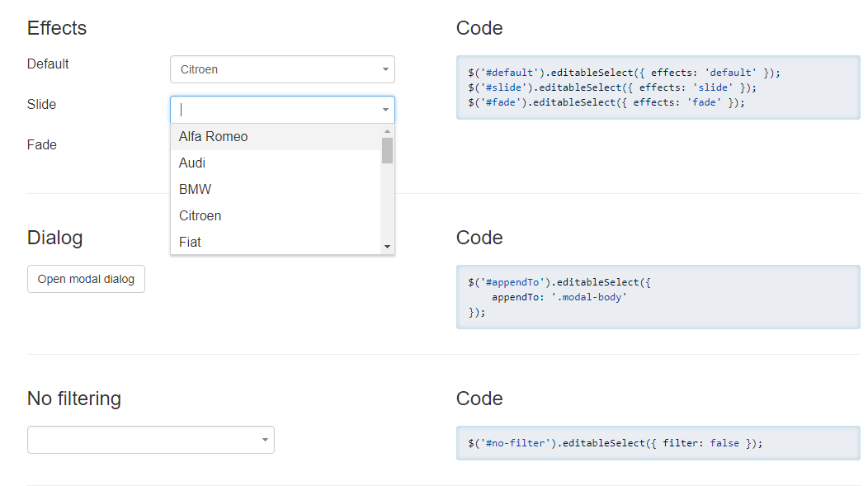868x486 pixels.
Task: Open the No filtering select caret
Action: (265, 440)
